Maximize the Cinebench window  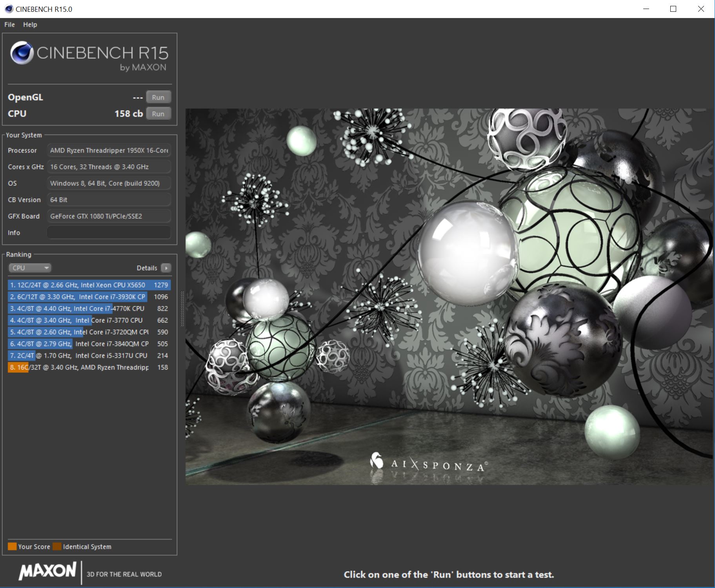pyautogui.click(x=673, y=9)
